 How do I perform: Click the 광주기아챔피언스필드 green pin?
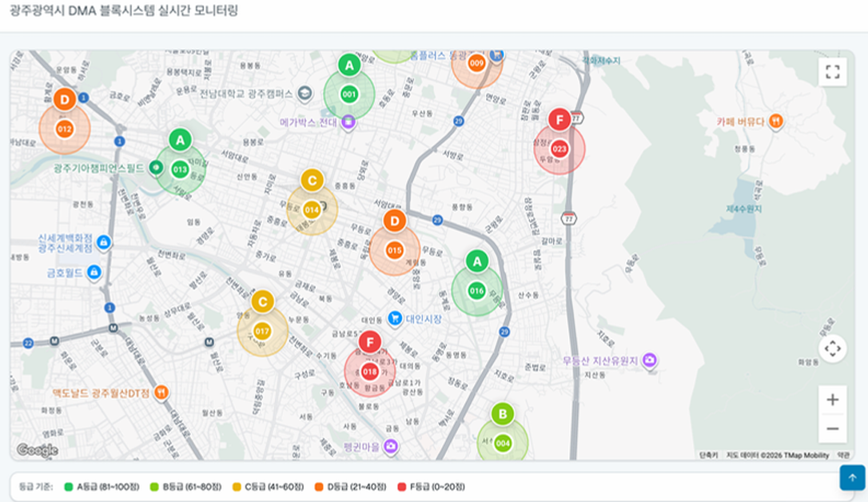tap(156, 167)
